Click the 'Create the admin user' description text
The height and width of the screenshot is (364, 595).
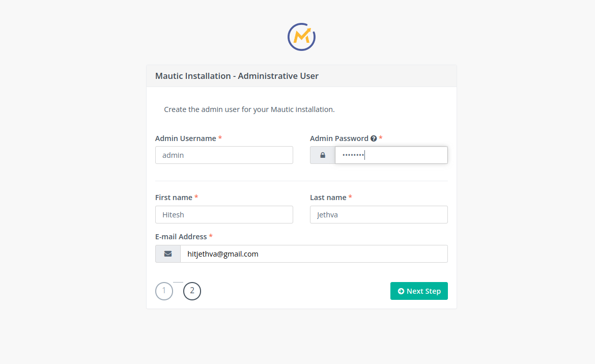[249, 109]
